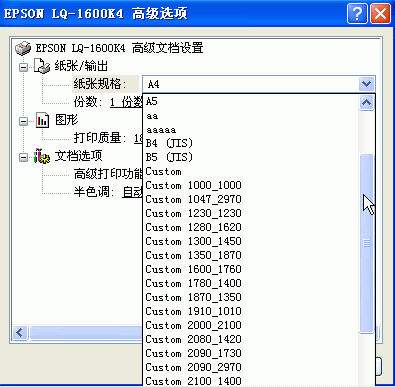Click the horizontal scrollbar left arrow
The width and height of the screenshot is (395, 387).
tap(20, 332)
